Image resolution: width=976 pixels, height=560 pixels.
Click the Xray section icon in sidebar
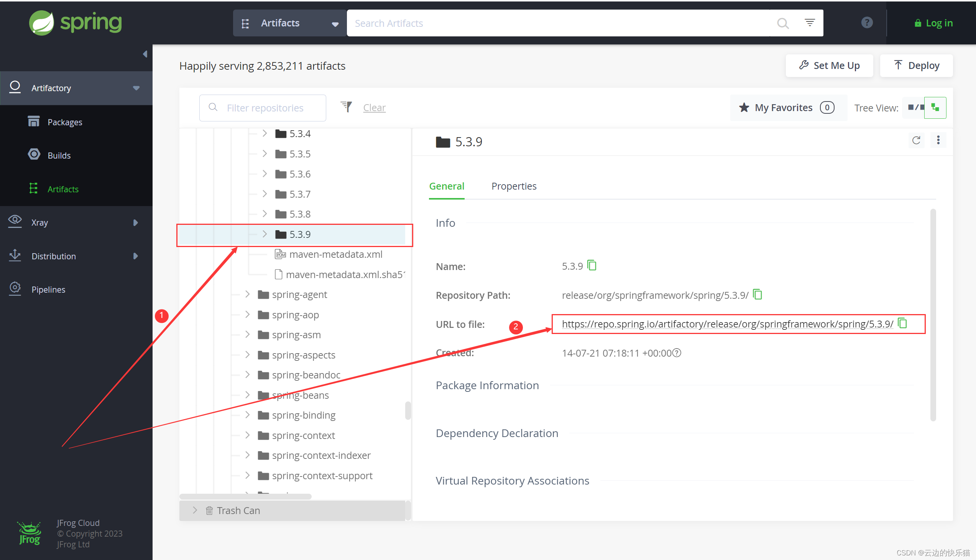pos(15,222)
